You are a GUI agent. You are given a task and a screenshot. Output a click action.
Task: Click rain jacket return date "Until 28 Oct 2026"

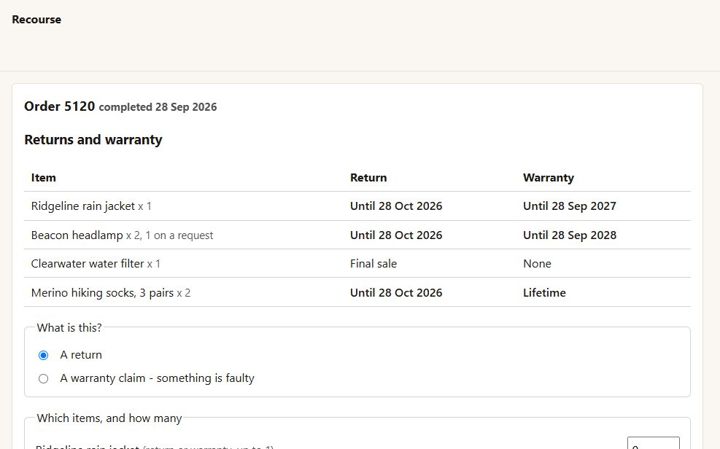point(396,206)
